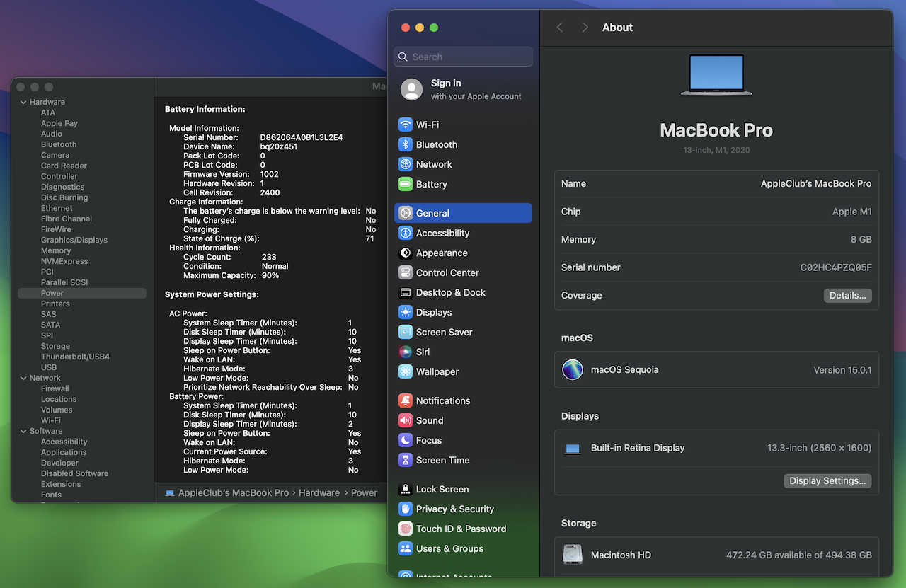Screen dimensions: 906x588
Task: Open Wi-Fi settings icon in sidebar
Action: (x=406, y=125)
